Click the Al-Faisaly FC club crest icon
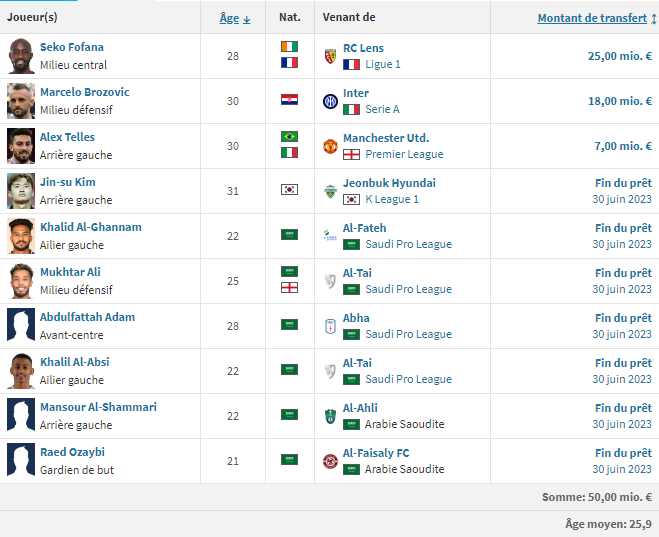This screenshot has width=659, height=537. coord(330,461)
